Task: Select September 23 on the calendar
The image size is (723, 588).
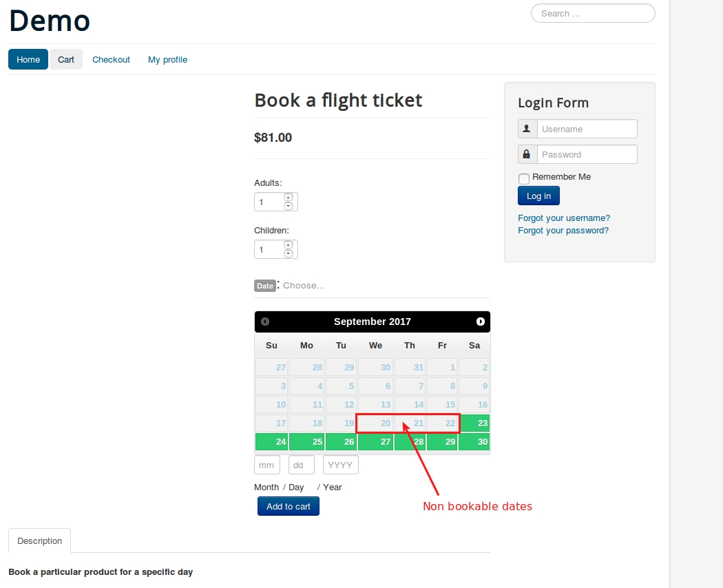Action: pyautogui.click(x=474, y=423)
